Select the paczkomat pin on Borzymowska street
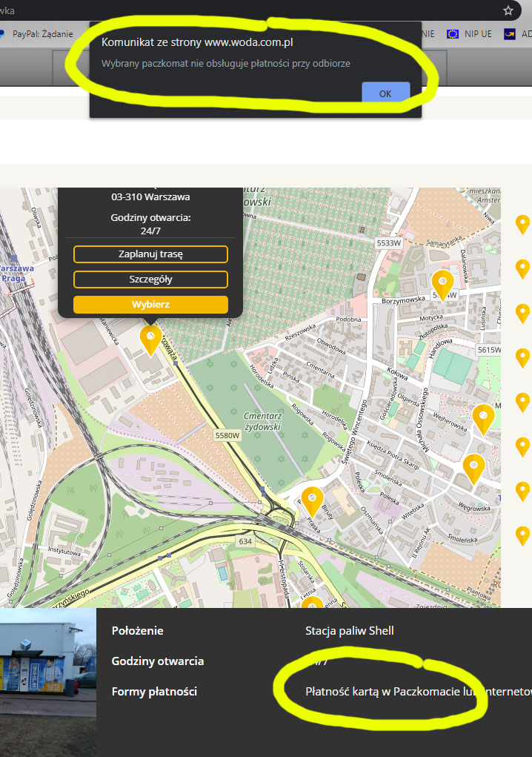 pos(442,285)
